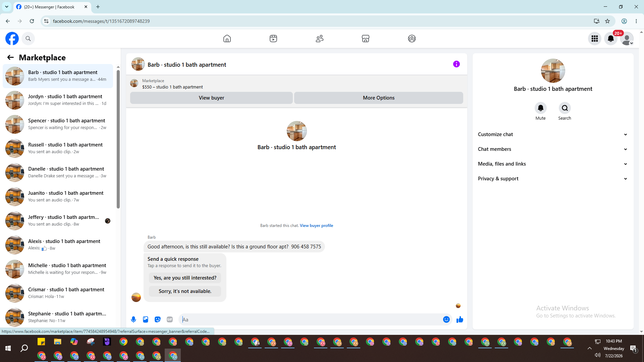Reload the page in Chrome

[x=32, y=21]
